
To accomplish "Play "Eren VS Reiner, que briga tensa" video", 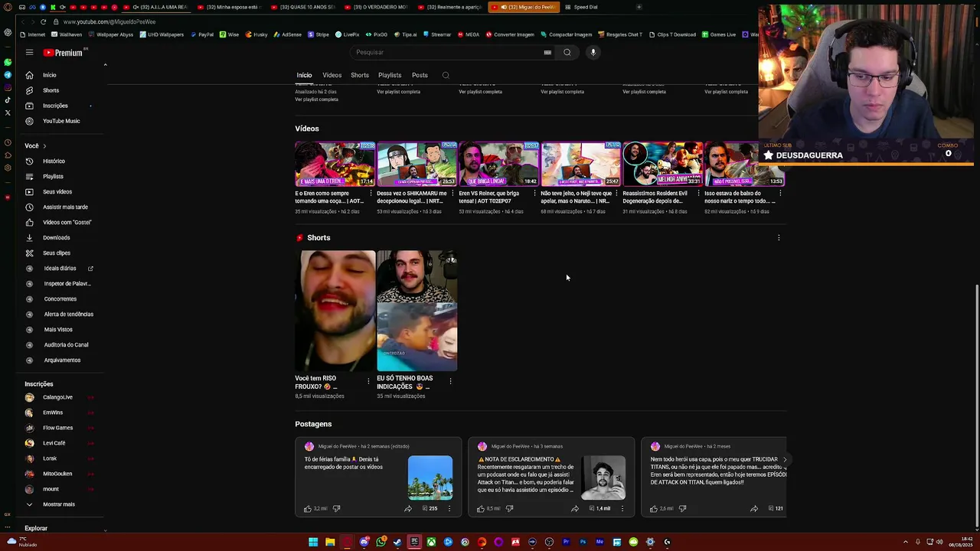I will [x=499, y=165].
